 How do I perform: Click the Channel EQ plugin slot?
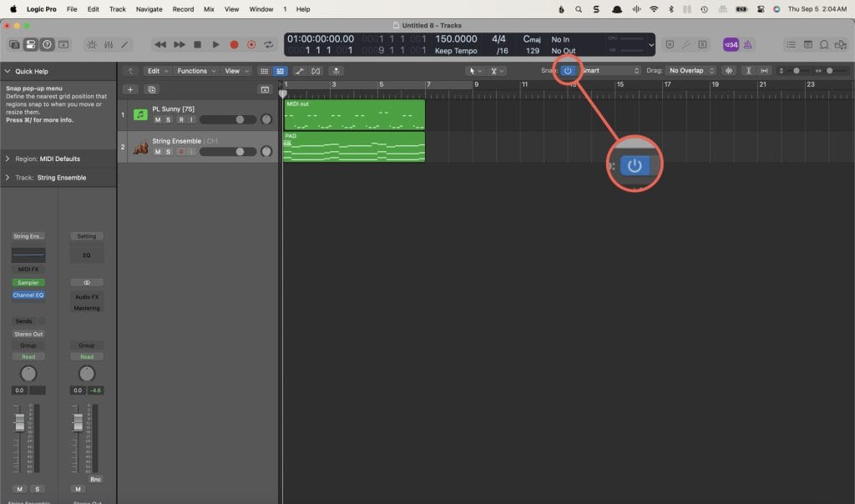pyautogui.click(x=28, y=295)
